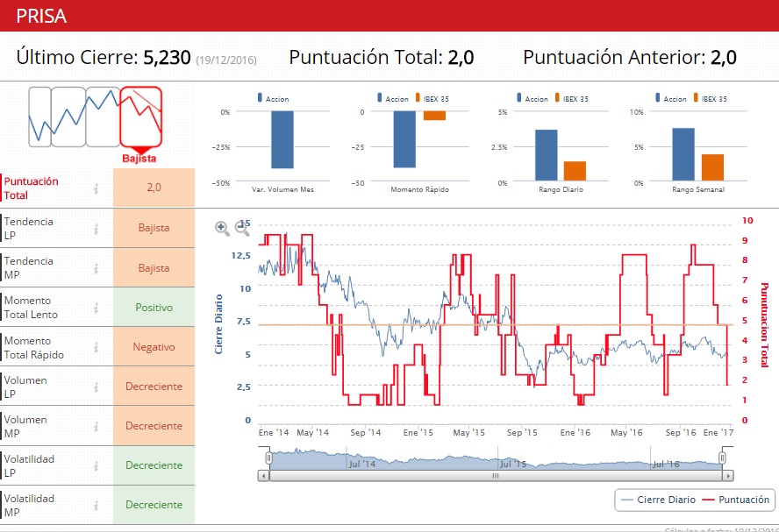Open info icon for Volatilidad MP

(96, 505)
